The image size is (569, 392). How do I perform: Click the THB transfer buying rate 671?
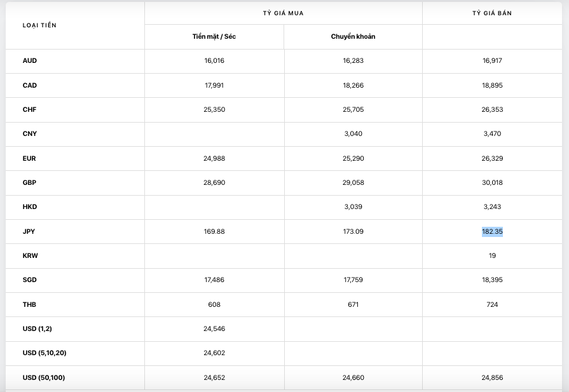coord(353,304)
